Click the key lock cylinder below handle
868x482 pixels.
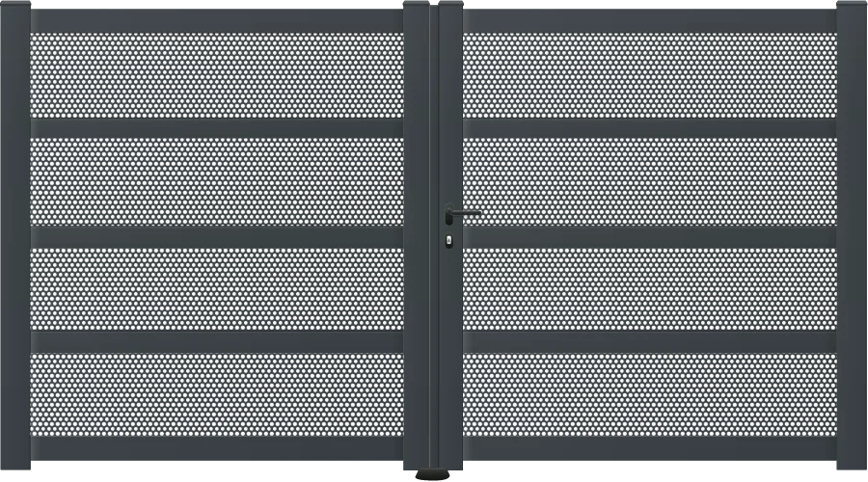(x=448, y=241)
